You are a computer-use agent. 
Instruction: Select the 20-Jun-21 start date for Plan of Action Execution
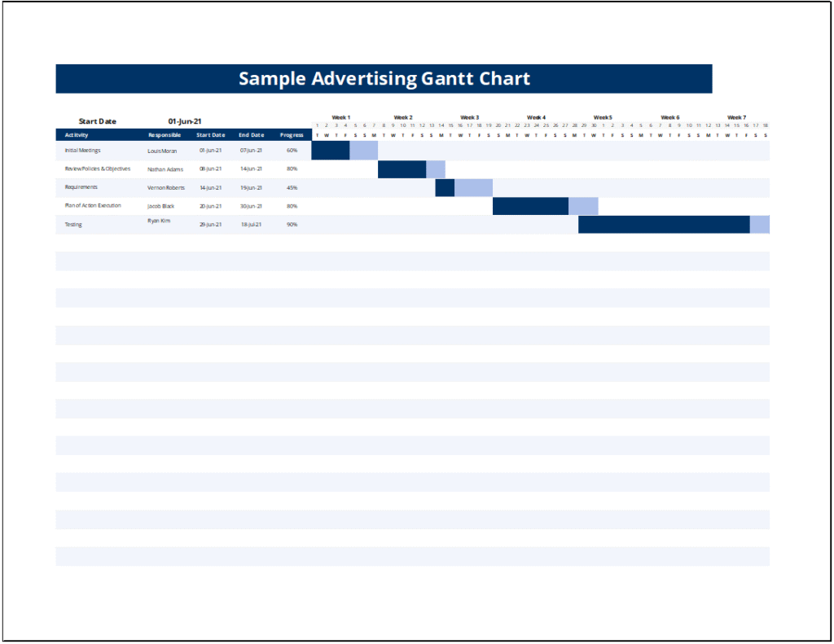coord(210,205)
